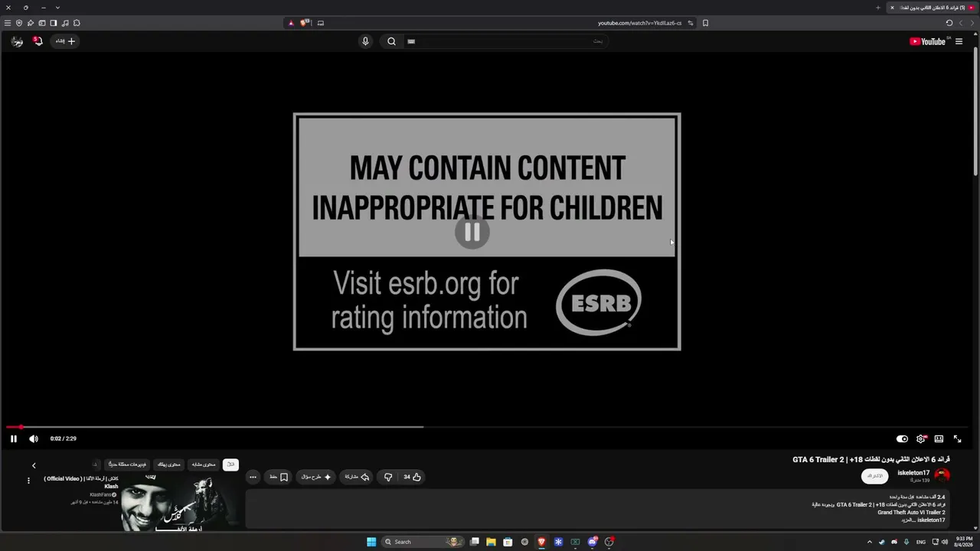This screenshot has height=551, width=980.
Task: Start voice search with the microphone
Action: [x=365, y=41]
